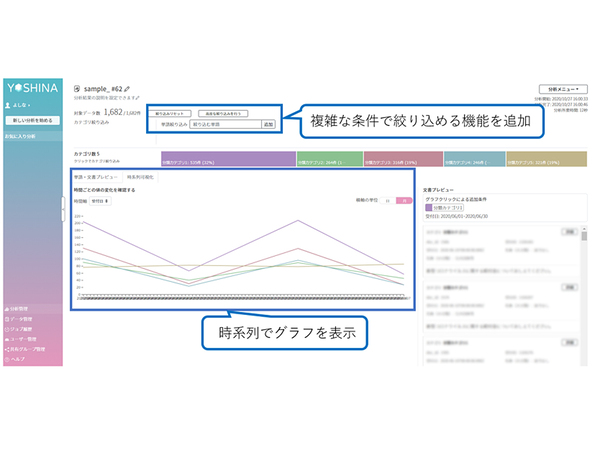Open 詳細 on the top document card
Image resolution: width=600 pixels, height=450 pixels.
[x=569, y=232]
